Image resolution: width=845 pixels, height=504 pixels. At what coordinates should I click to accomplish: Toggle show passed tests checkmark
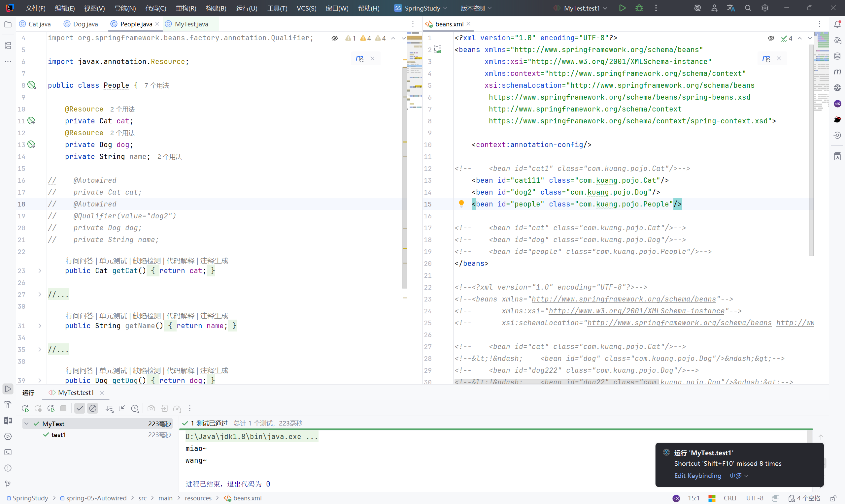click(80, 409)
